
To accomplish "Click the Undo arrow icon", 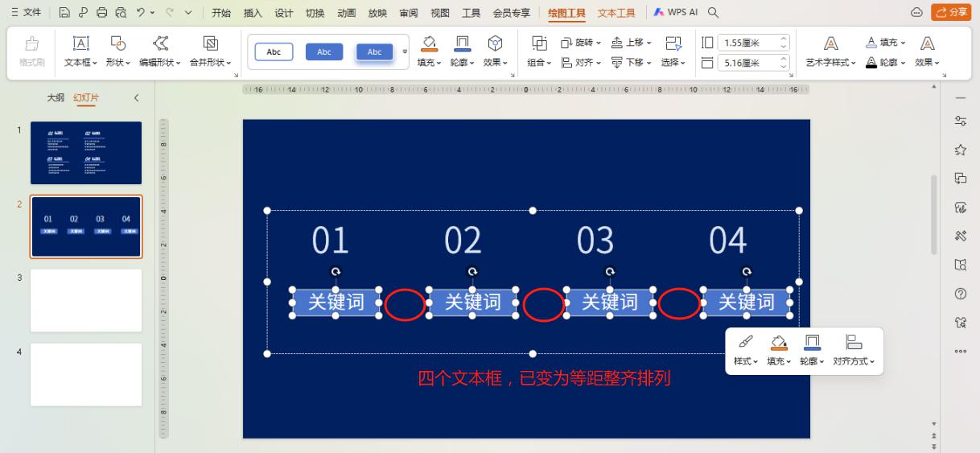I will point(140,13).
